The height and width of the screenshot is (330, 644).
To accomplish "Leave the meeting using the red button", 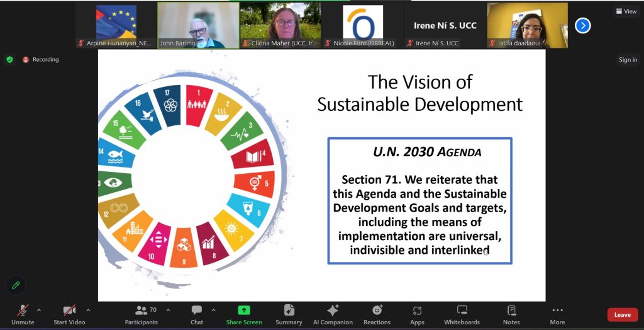I will coord(622,315).
